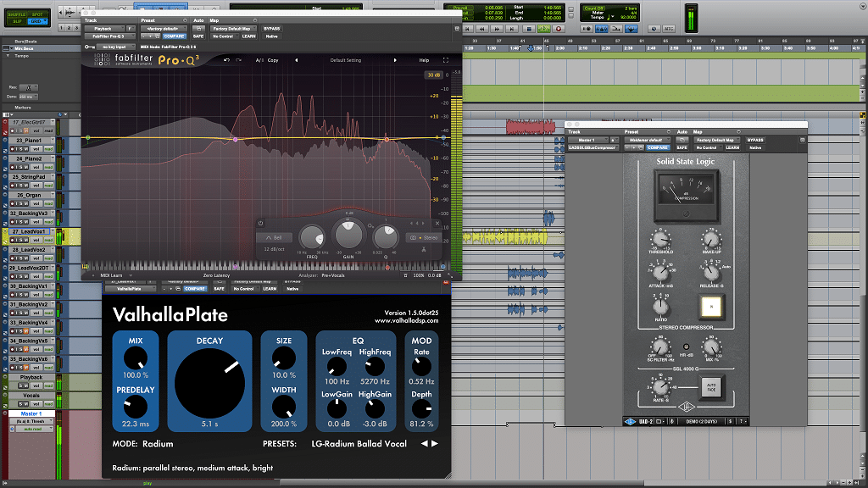Toggle Pro-Q 3 full screen mode

446,60
